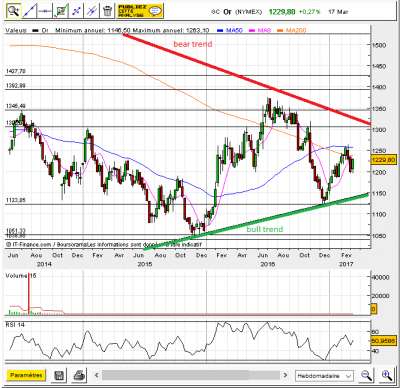Click the 1123,05 support level label
This screenshot has height=388, width=400.
pyautogui.click(x=16, y=200)
